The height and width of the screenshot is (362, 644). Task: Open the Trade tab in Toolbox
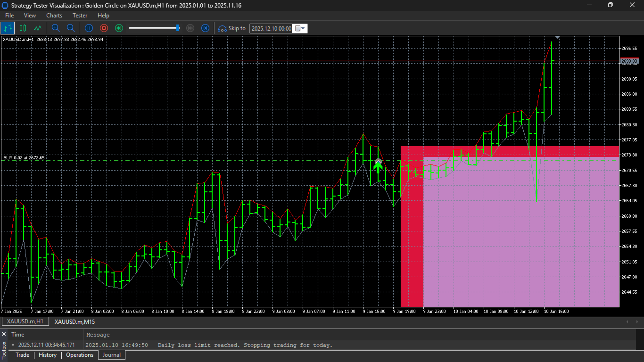point(22,355)
